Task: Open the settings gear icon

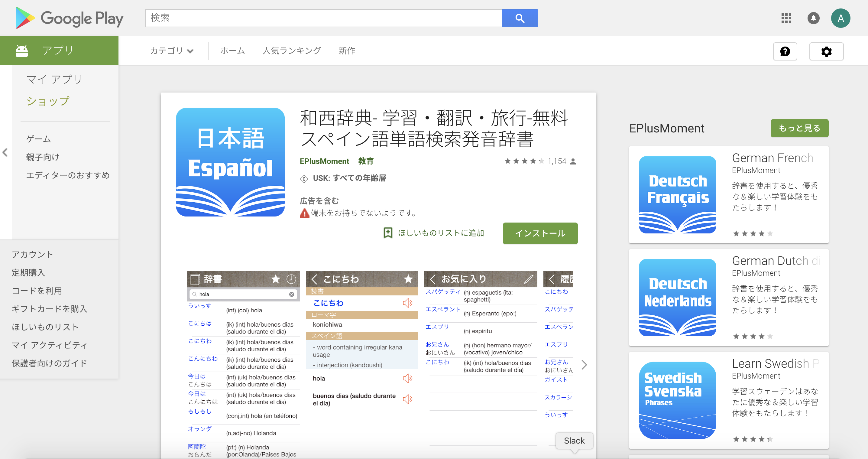Action: pos(826,52)
